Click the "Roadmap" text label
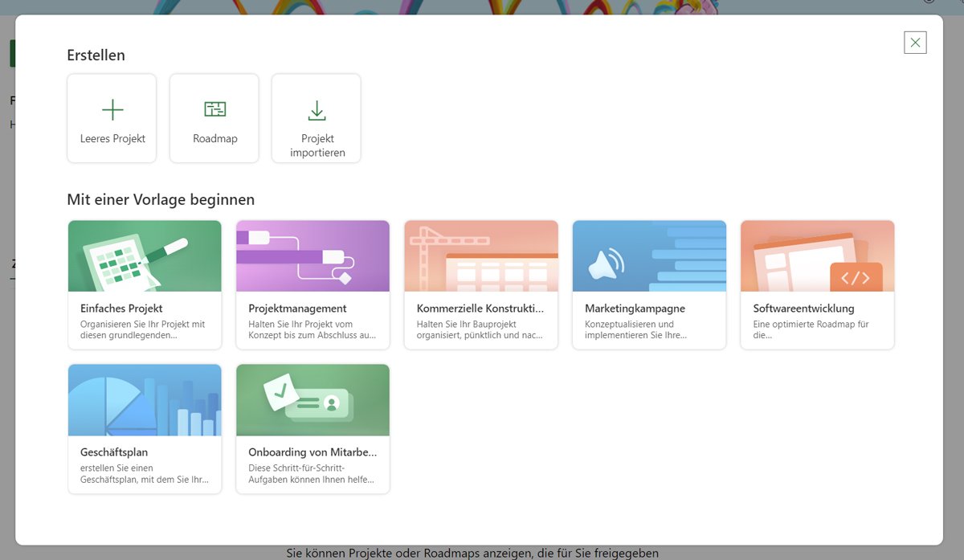 [x=215, y=138]
